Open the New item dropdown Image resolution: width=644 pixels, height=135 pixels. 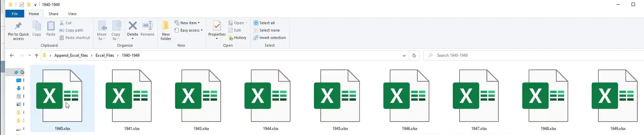click(x=187, y=23)
